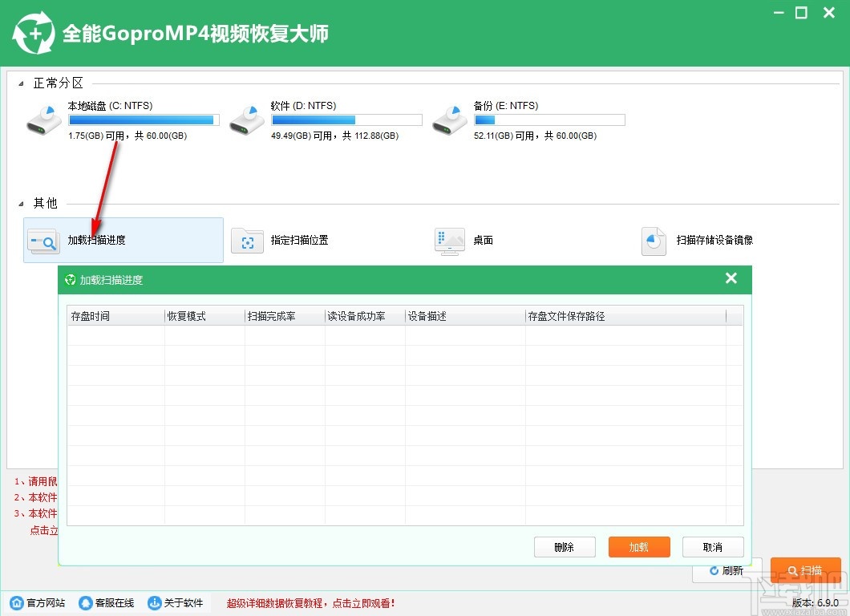Click the 刷新 refresh button

pyautogui.click(x=727, y=570)
